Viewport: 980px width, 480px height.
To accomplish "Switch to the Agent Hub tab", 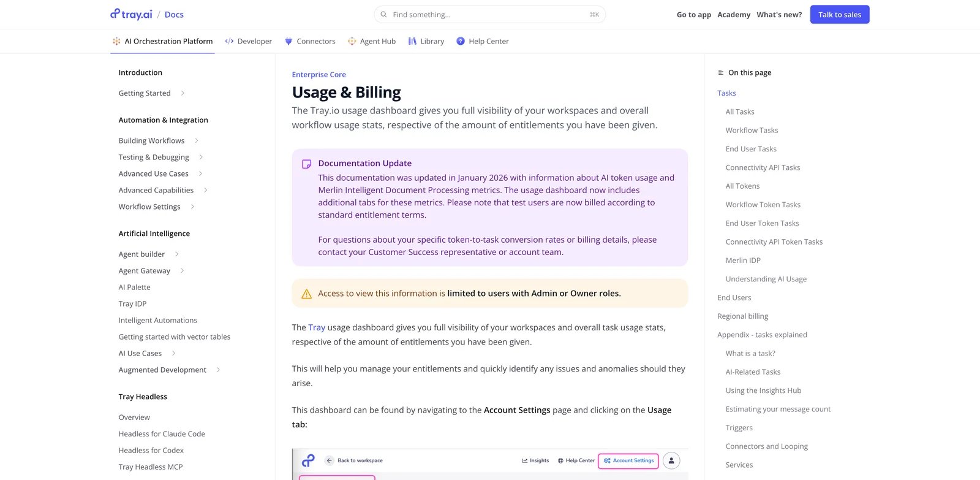I will [371, 41].
